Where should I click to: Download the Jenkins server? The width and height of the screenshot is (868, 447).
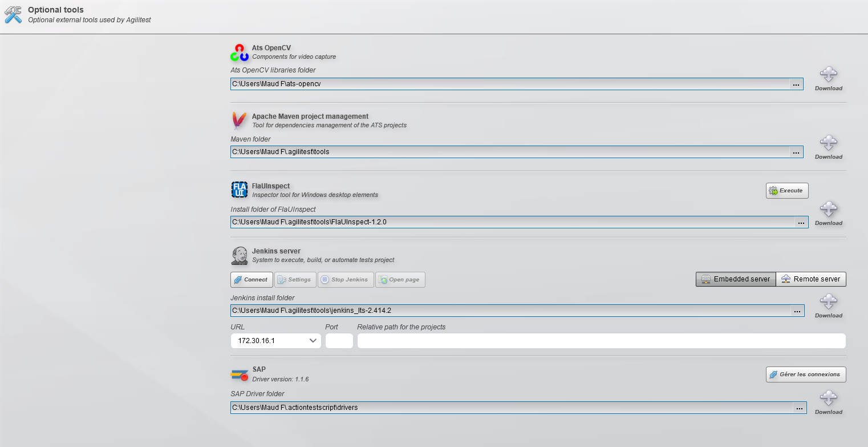tap(828, 307)
